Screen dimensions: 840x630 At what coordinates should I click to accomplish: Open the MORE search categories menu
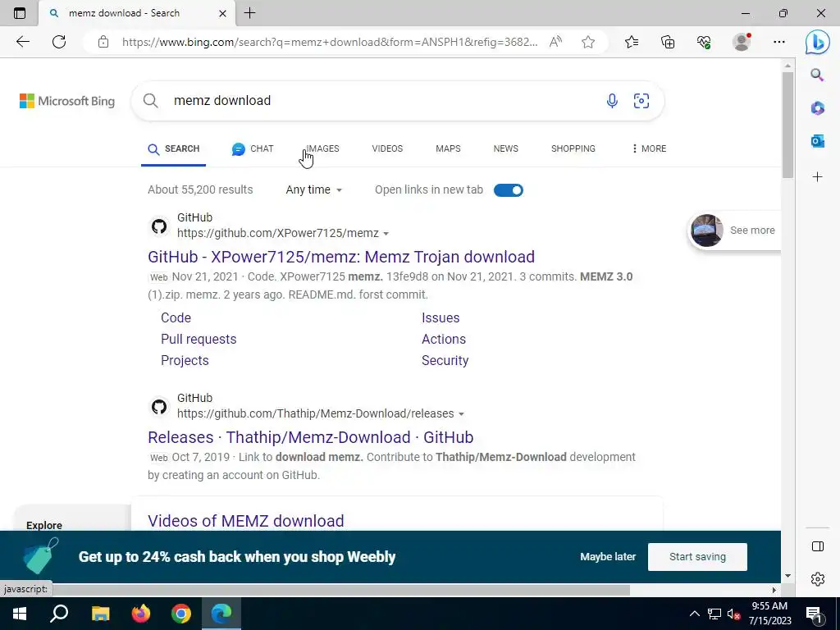pyautogui.click(x=649, y=148)
